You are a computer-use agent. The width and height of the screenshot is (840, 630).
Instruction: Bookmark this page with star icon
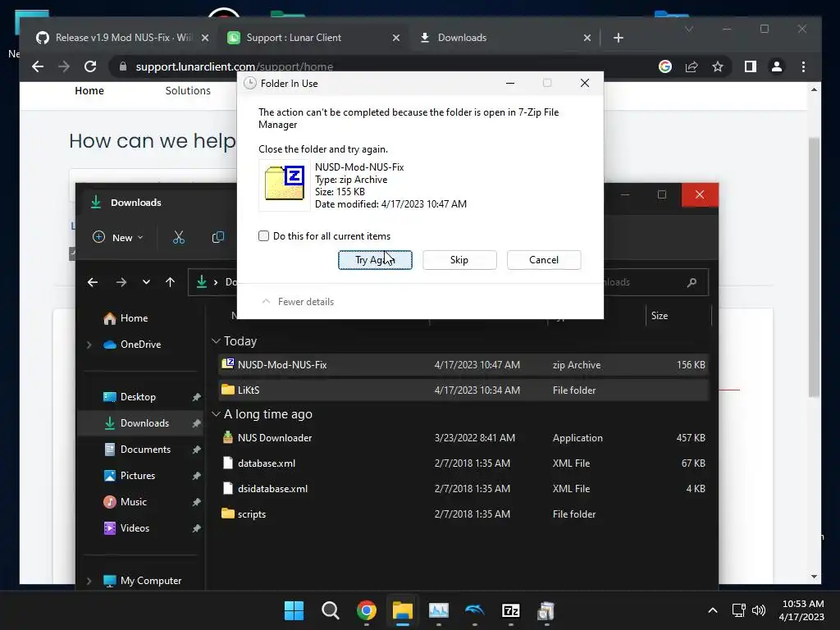point(718,66)
